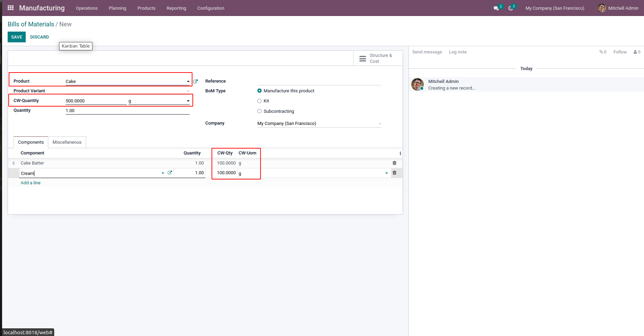Click the drag handle for Cake Batter row

[14, 163]
